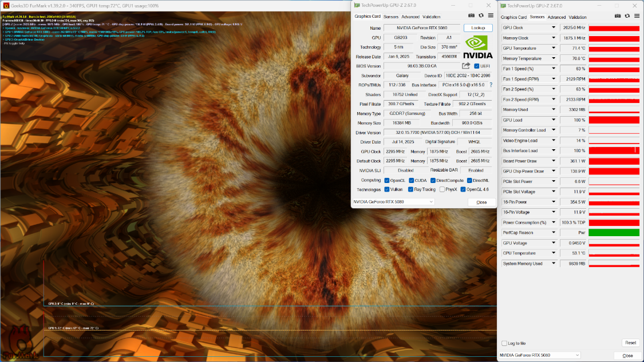
Task: Click the bus interface question mark icon
Action: click(491, 85)
